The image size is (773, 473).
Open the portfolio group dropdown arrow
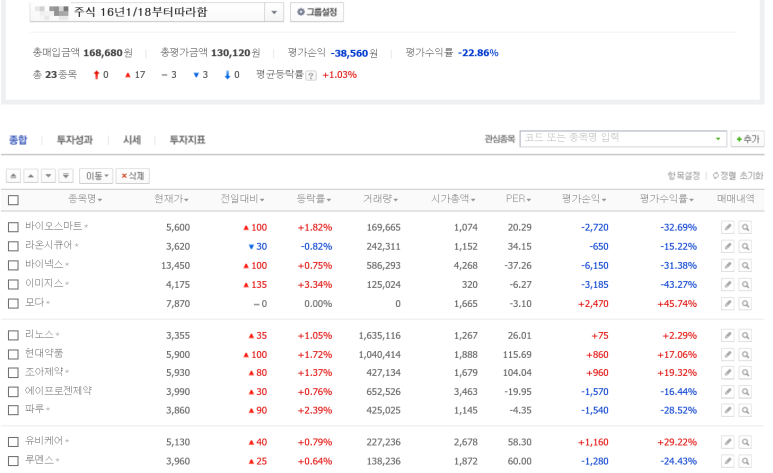(x=274, y=12)
